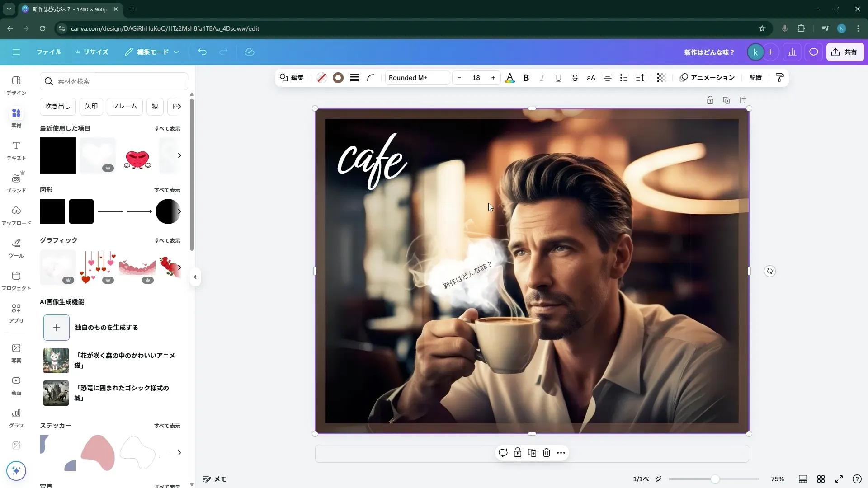
Task: Click the Animation button
Action: click(x=707, y=78)
